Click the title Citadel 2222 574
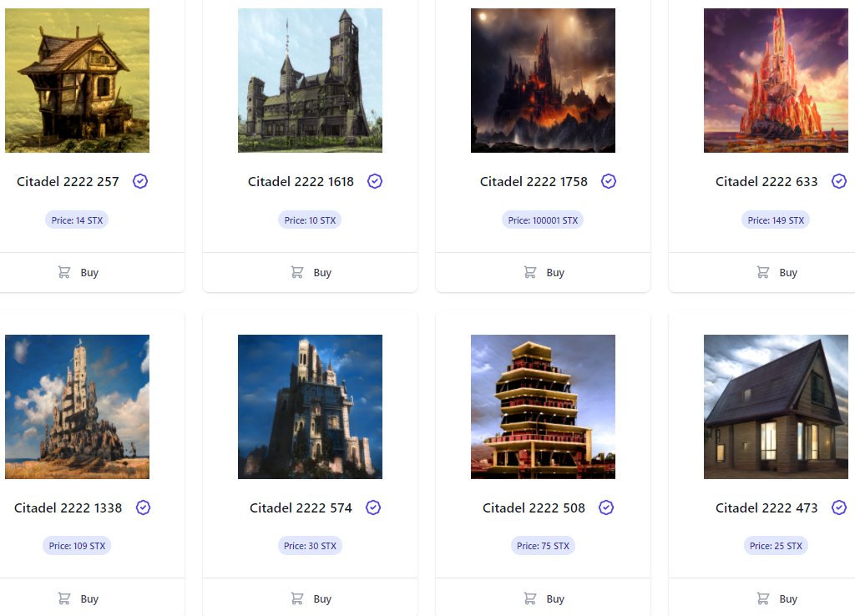The width and height of the screenshot is (855, 616). click(301, 508)
